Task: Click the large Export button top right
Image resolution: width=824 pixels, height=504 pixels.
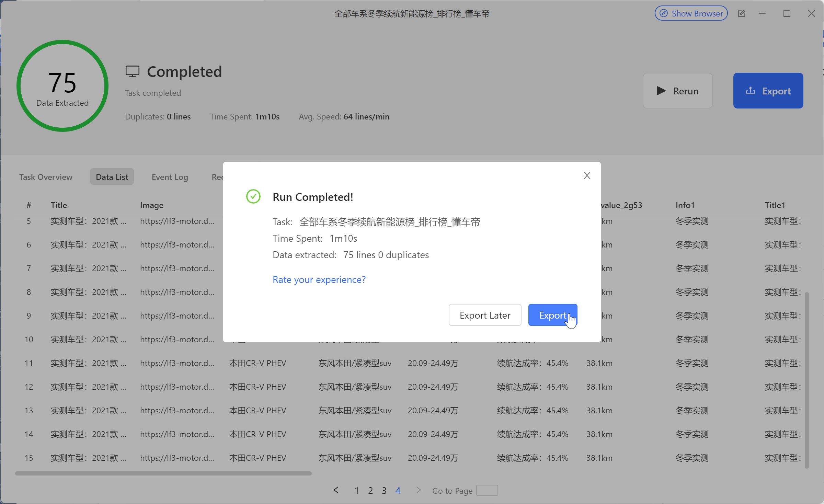Action: coord(768,91)
